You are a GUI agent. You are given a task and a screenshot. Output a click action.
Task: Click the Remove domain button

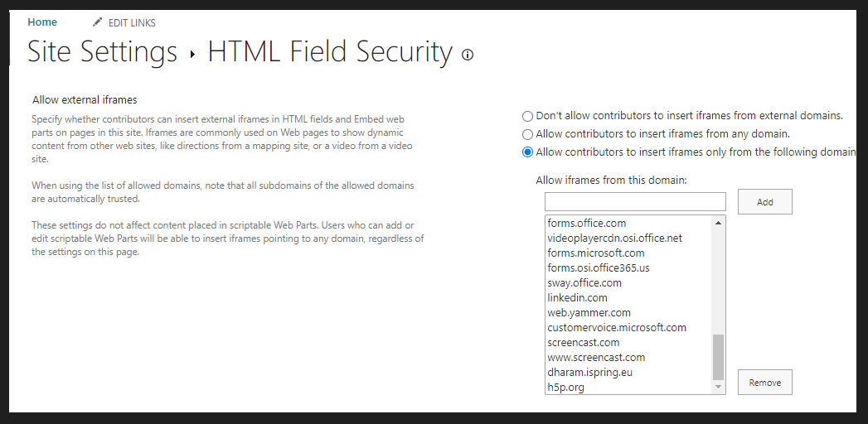[x=764, y=383]
